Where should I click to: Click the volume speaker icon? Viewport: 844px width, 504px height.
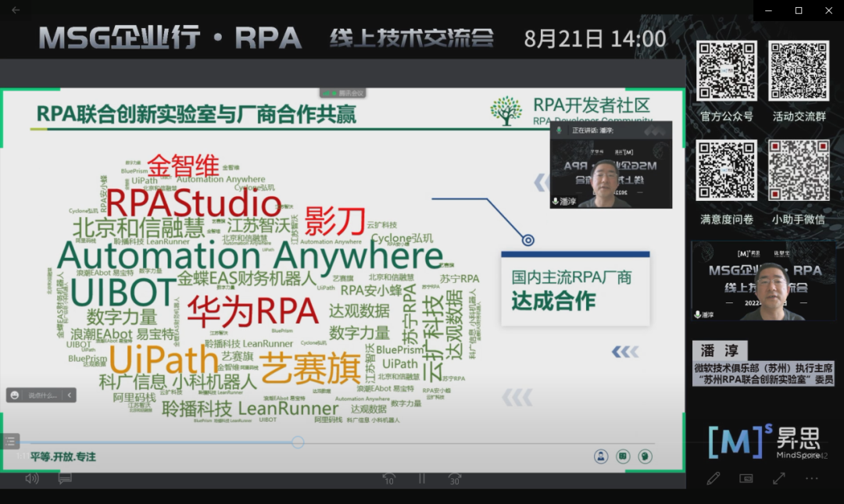click(x=32, y=478)
